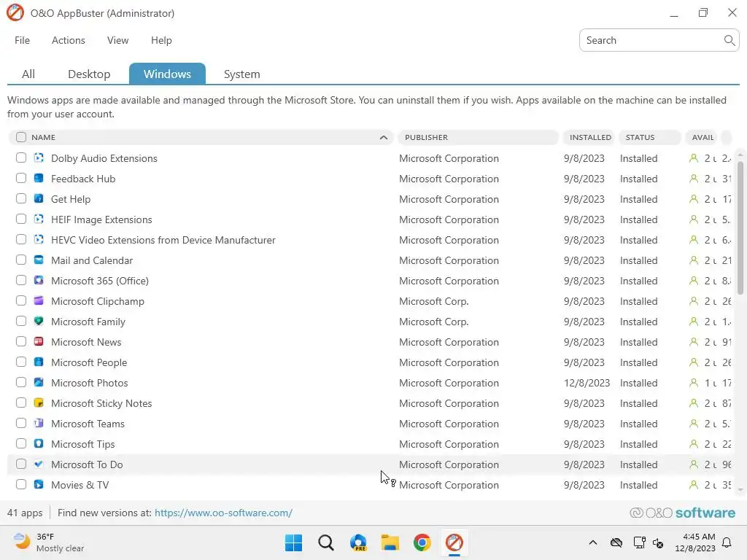This screenshot has width=747, height=560.
Task: Click the user availability icon for Dolby Audio Extensions
Action: [x=694, y=158]
